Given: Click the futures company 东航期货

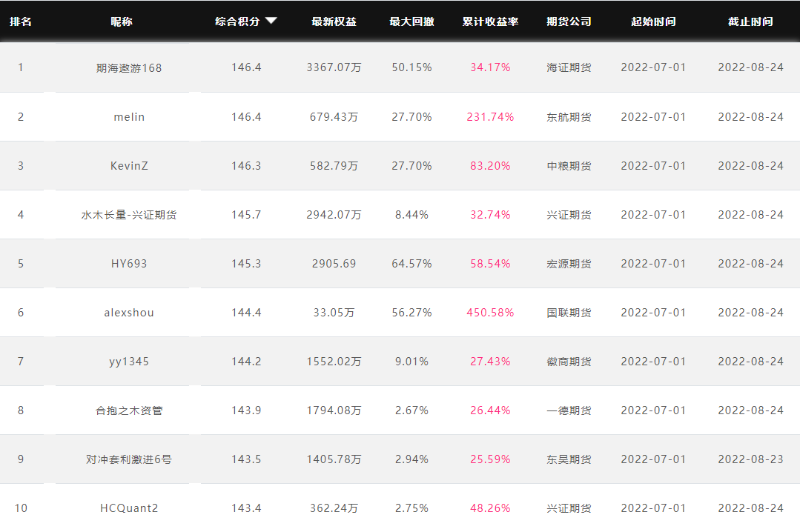Looking at the screenshot, I should [x=569, y=117].
